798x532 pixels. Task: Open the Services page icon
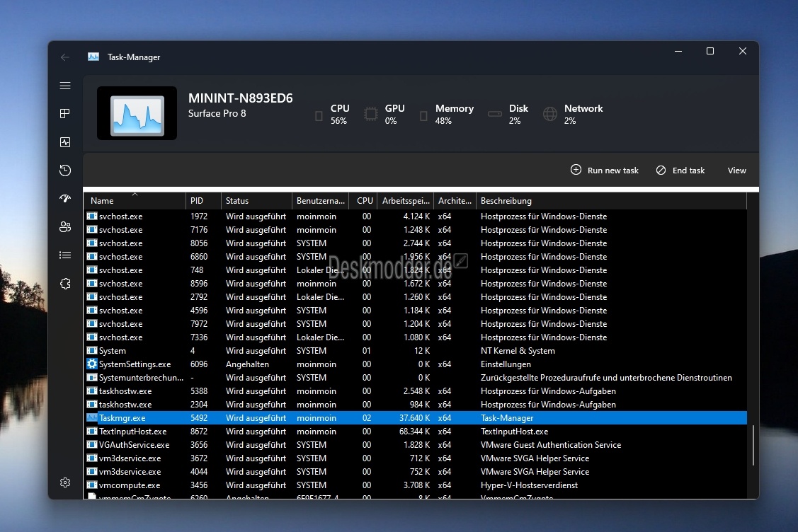point(65,284)
